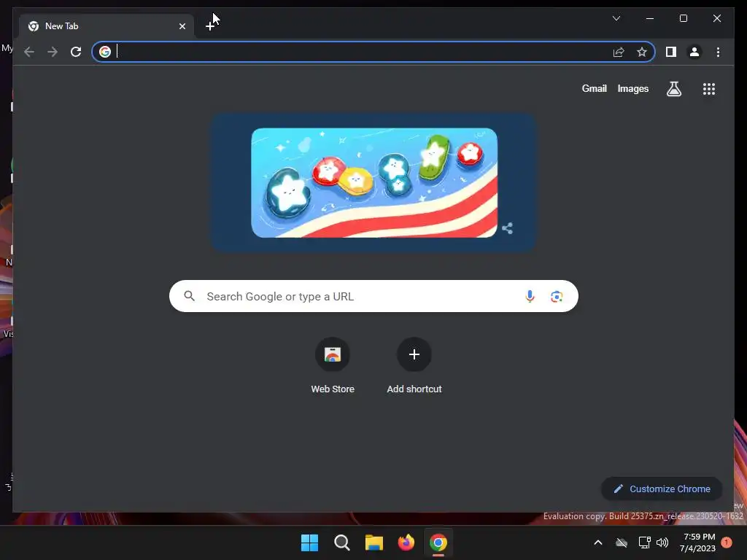This screenshot has width=747, height=560.
Task: Open the Fourth of July Google Doodle
Action: [374, 182]
